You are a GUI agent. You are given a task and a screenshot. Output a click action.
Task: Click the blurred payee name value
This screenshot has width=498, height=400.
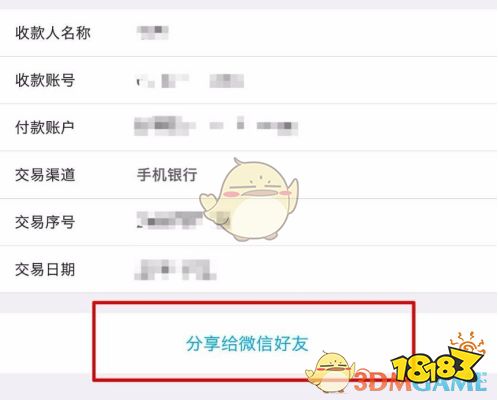pos(153,32)
